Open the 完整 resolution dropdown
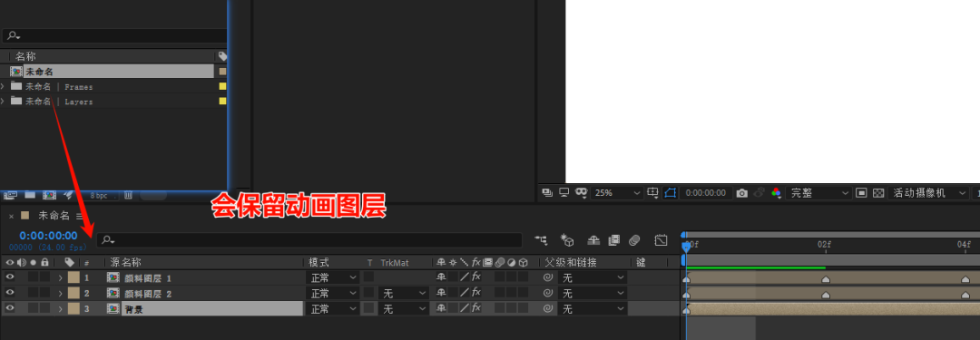Viewport: 980px width, 340px height. coord(818,193)
